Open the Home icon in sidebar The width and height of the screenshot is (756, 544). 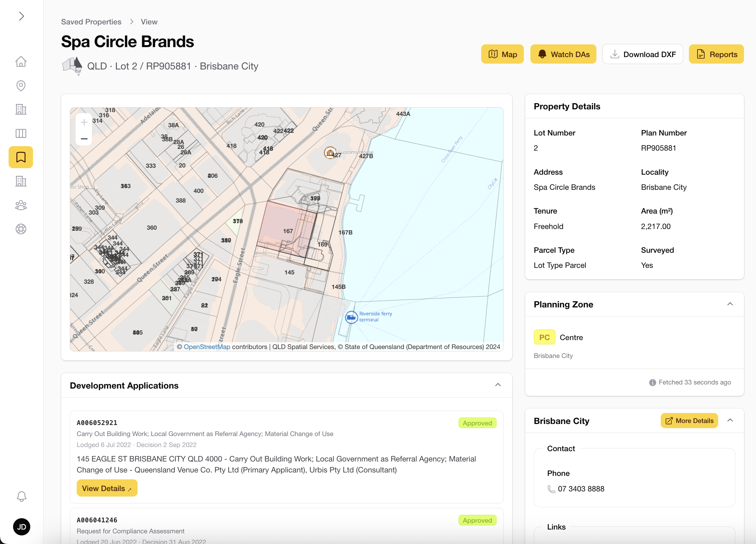pyautogui.click(x=21, y=62)
